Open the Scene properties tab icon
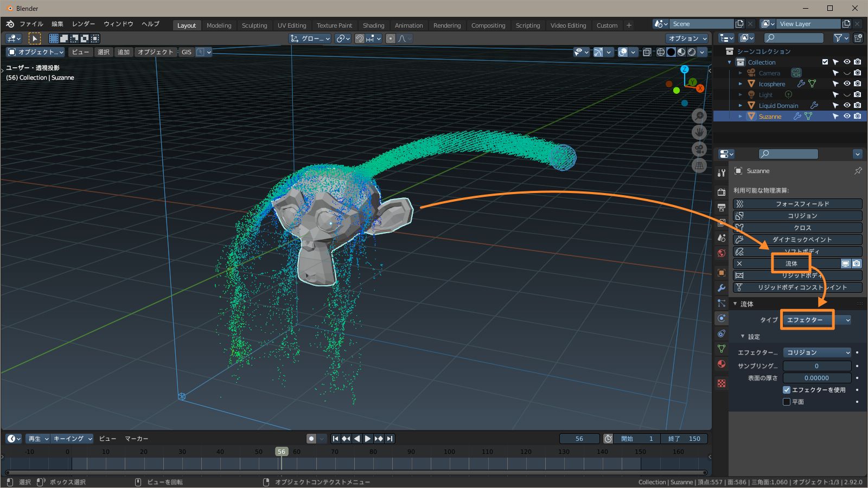 [721, 238]
